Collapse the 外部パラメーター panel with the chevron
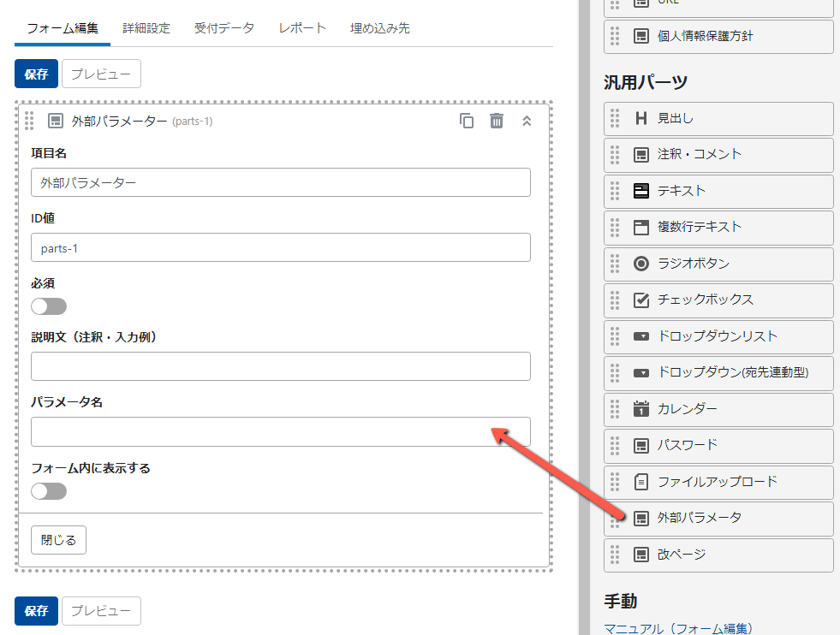Viewport: 840px width, 635px height. pos(526,121)
